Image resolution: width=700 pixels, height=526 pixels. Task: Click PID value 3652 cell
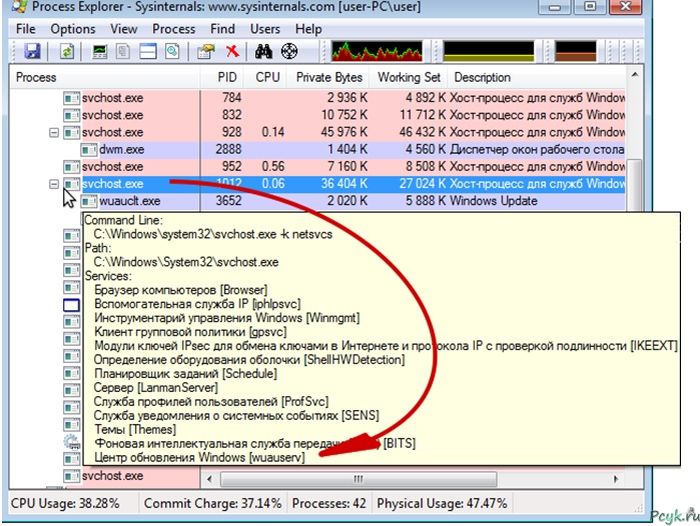[229, 201]
